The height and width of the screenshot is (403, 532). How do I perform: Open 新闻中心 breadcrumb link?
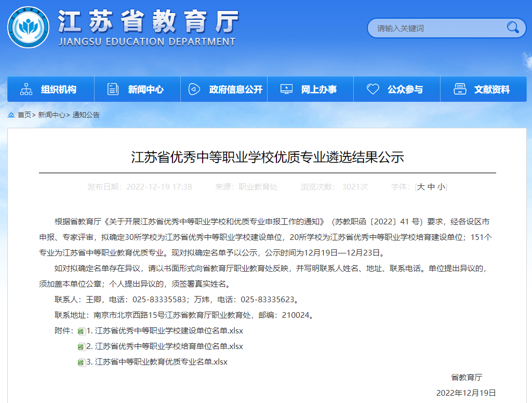[x=51, y=115]
